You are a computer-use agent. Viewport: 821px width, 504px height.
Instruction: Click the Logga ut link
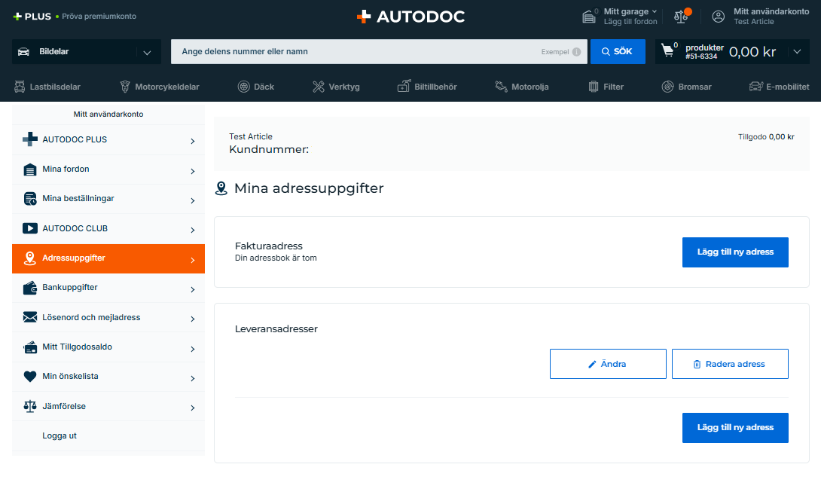tap(60, 435)
